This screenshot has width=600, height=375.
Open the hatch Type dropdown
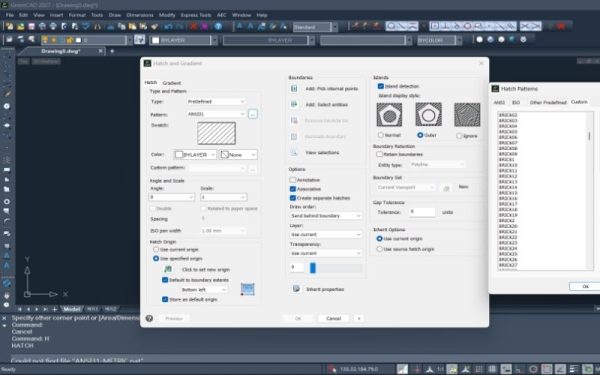click(x=216, y=101)
